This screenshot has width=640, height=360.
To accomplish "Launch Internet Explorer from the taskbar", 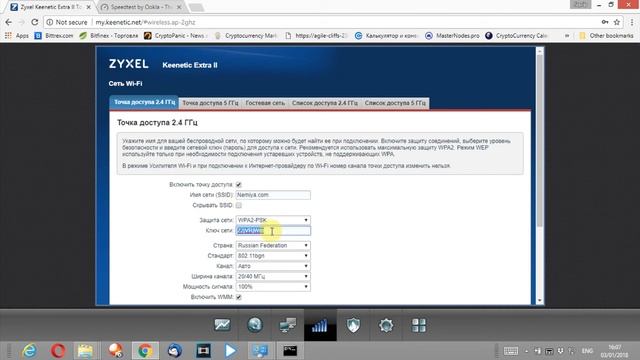I will coord(29,351).
